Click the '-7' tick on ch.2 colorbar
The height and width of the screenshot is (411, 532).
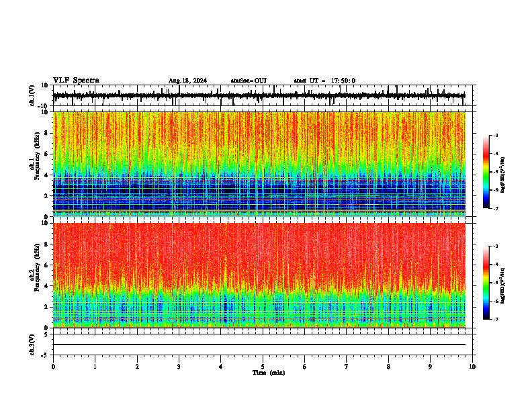click(496, 319)
